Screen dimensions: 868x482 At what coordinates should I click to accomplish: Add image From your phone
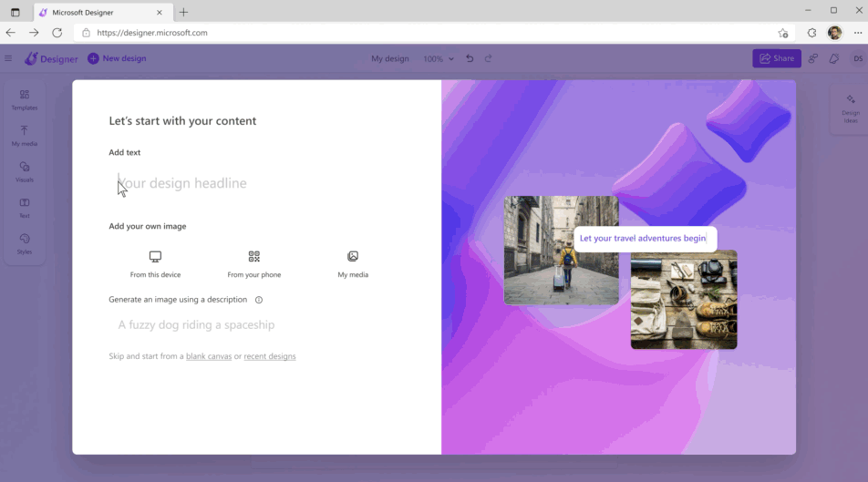click(x=253, y=263)
